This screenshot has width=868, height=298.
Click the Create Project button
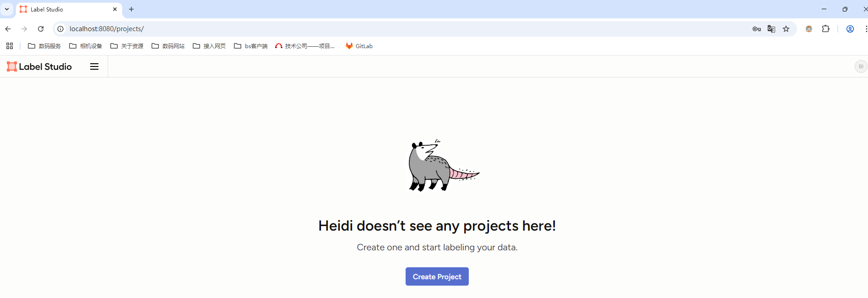click(x=437, y=276)
